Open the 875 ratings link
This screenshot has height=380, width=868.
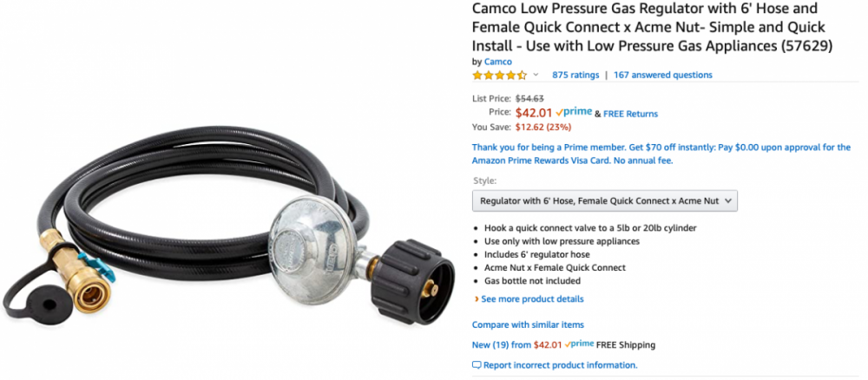coord(575,75)
